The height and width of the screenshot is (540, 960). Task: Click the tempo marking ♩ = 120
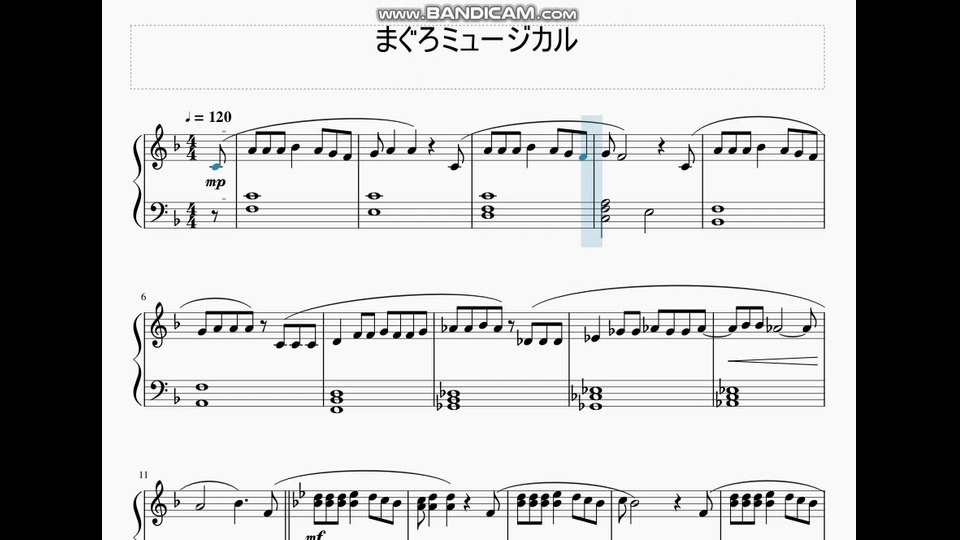click(x=208, y=117)
